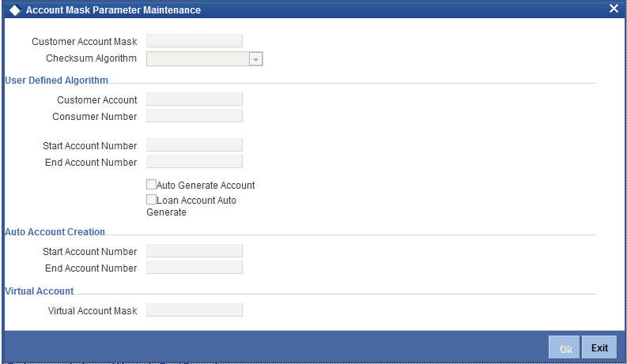Click the diamond icon in title bar
The height and width of the screenshot is (364, 627).
coord(15,10)
